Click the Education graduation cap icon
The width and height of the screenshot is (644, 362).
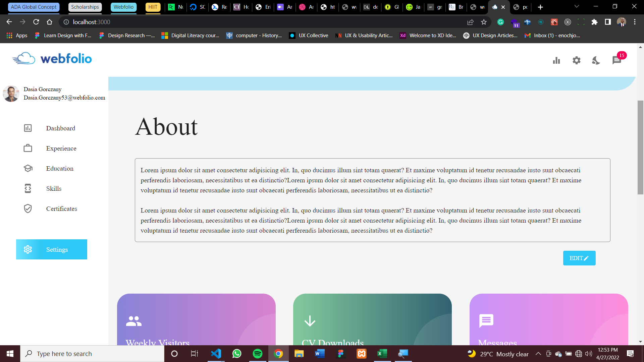[x=28, y=168]
